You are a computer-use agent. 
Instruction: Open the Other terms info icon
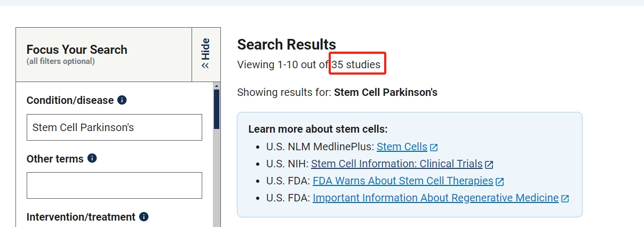click(92, 158)
